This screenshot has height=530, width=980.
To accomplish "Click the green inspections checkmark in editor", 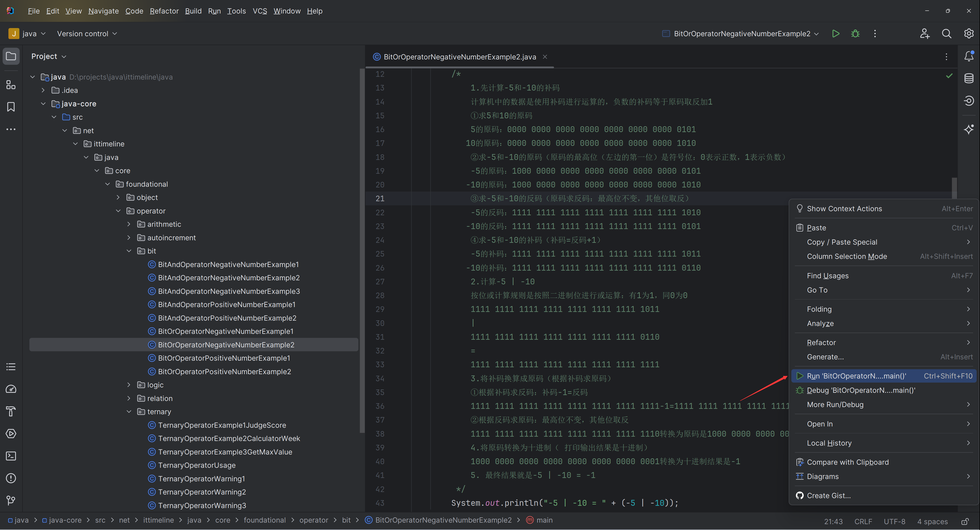I will pos(949,76).
